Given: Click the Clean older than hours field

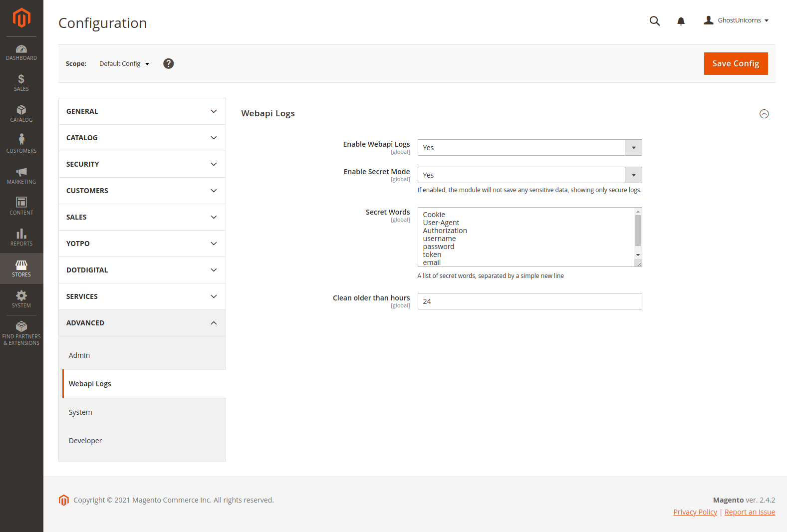Looking at the screenshot, I should [529, 301].
